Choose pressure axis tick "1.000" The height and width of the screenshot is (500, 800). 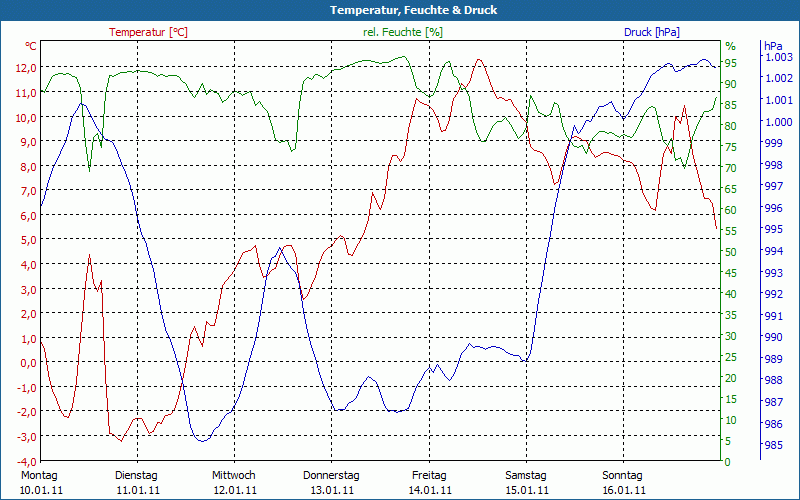pos(779,121)
